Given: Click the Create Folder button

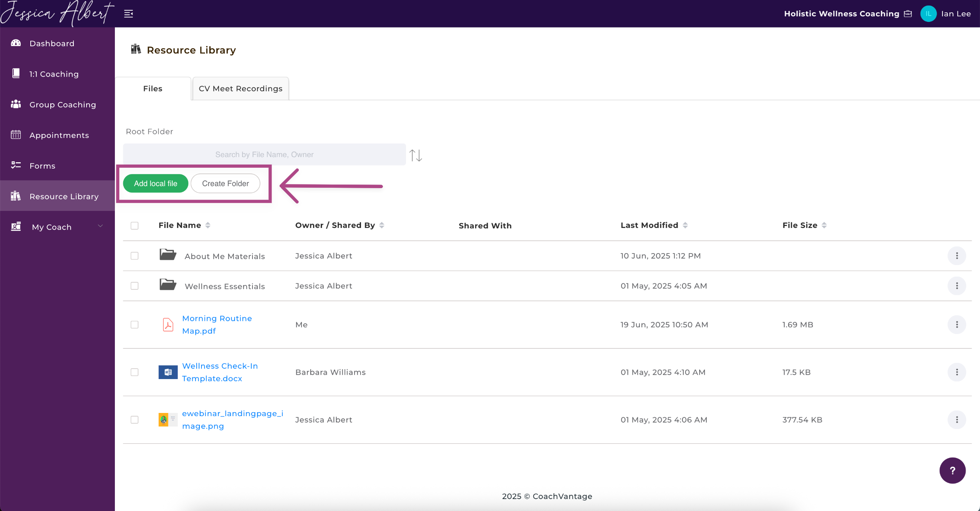Looking at the screenshot, I should click(x=225, y=183).
